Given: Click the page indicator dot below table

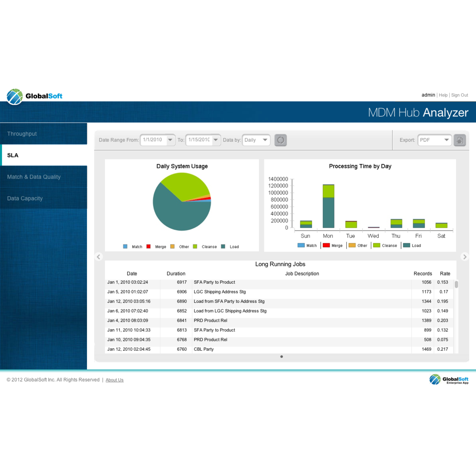Looking at the screenshot, I should pos(282,357).
